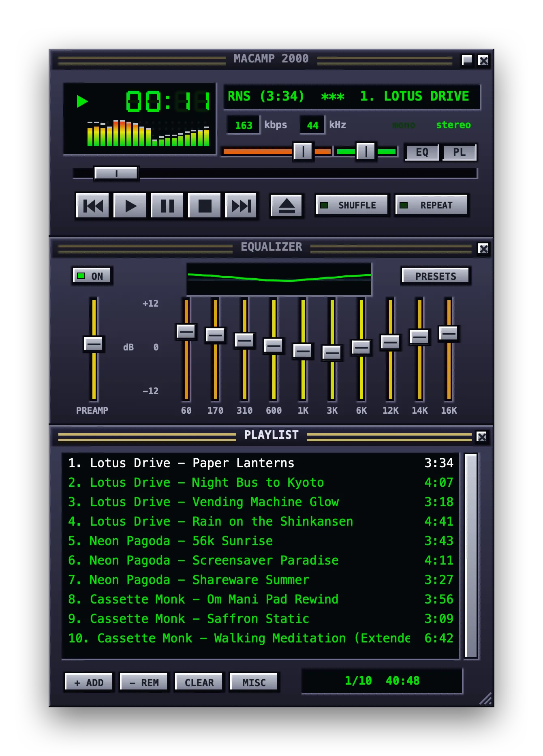Screen dimensions: 543x756
Task: Click the volume slider handle
Action: click(x=303, y=152)
